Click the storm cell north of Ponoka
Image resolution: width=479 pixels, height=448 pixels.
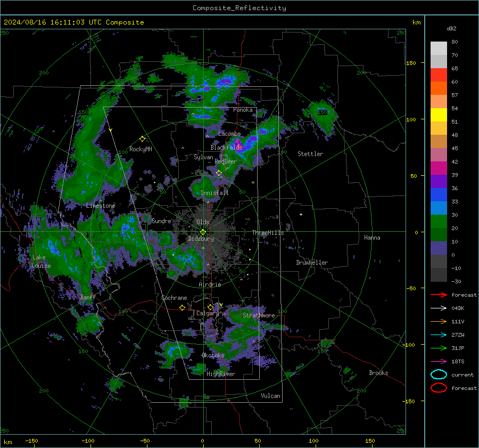(226, 81)
